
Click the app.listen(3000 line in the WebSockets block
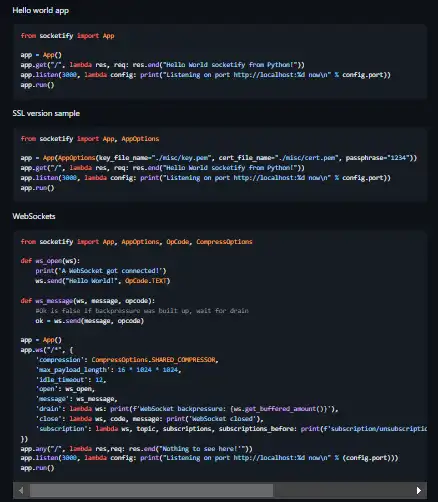pyautogui.click(x=209, y=458)
